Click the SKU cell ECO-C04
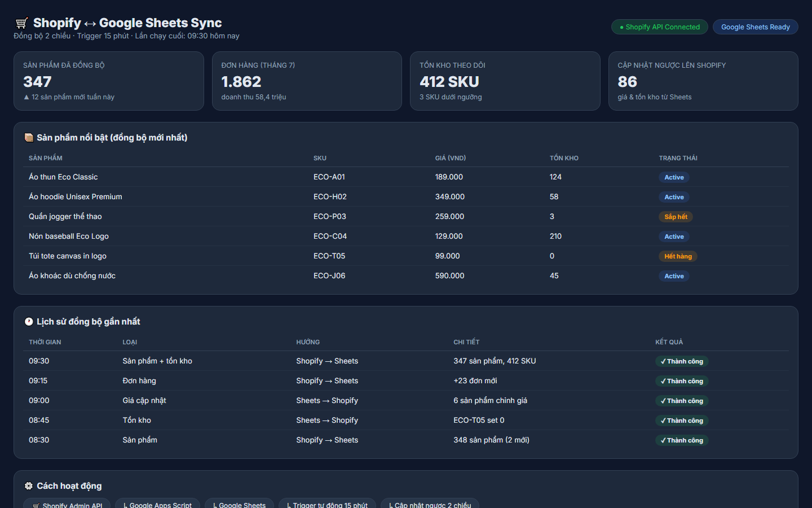812x508 pixels. tap(330, 237)
